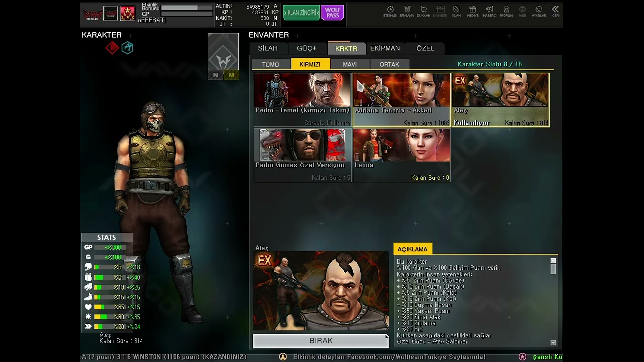Select the red team character icon
This screenshot has width=644, height=362.
(x=112, y=48)
